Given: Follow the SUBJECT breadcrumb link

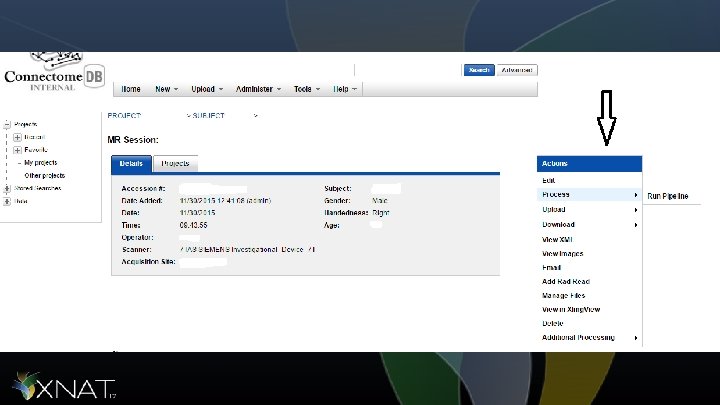Looking at the screenshot, I should click(x=208, y=116).
